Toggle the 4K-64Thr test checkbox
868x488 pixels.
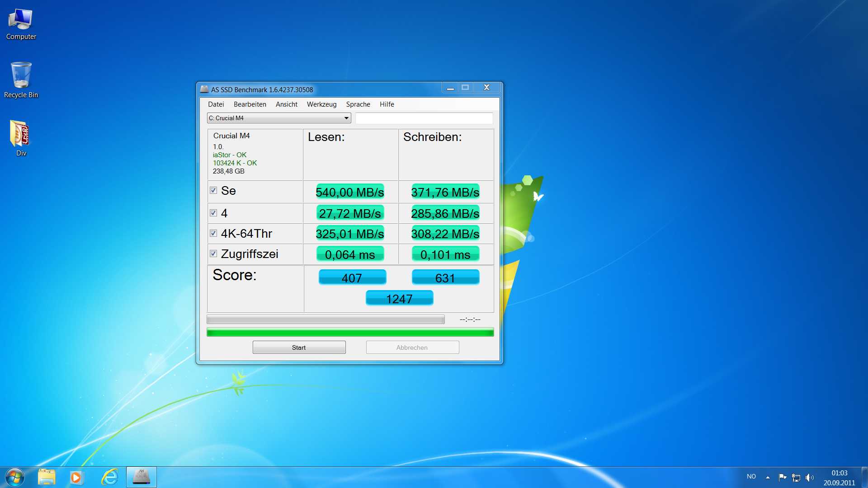pos(213,233)
